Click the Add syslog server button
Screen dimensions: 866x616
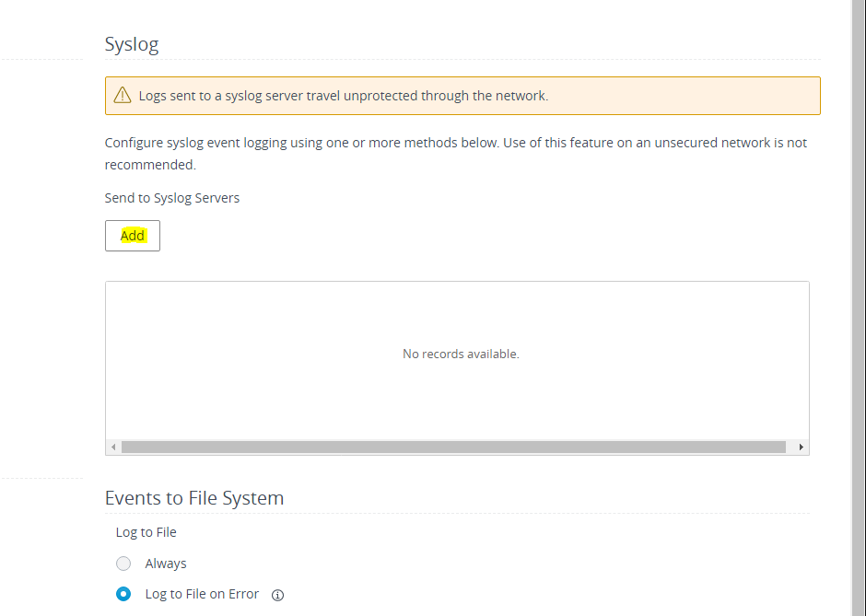tap(133, 236)
